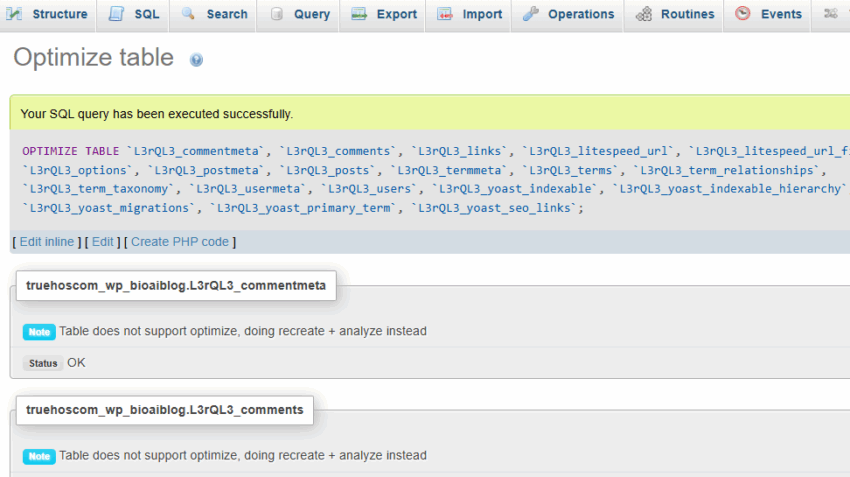The height and width of the screenshot is (477, 850).
Task: Click `L3rQL3_yoast_migrations` in the SQL query
Action: coord(109,208)
